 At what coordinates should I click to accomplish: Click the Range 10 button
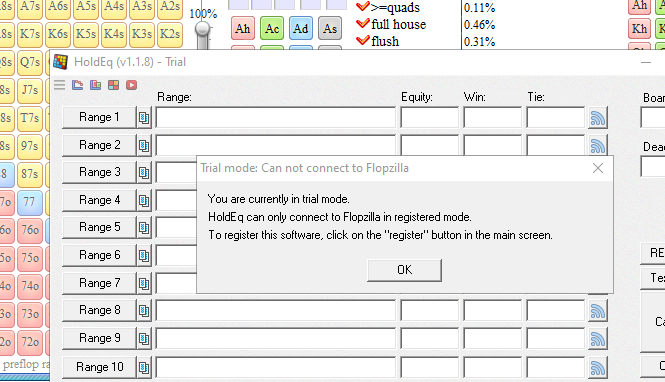[x=99, y=367]
